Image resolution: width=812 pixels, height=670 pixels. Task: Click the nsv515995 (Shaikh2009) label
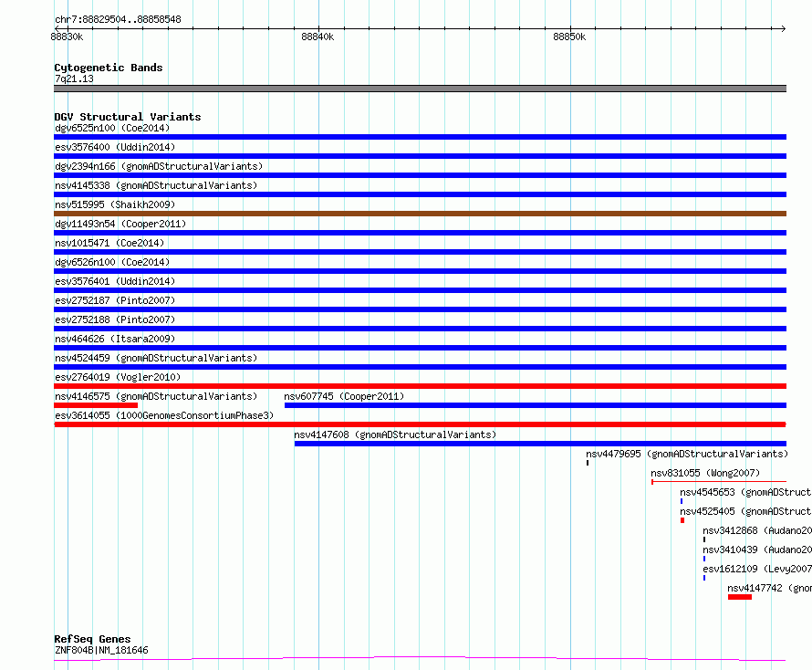click(115, 204)
